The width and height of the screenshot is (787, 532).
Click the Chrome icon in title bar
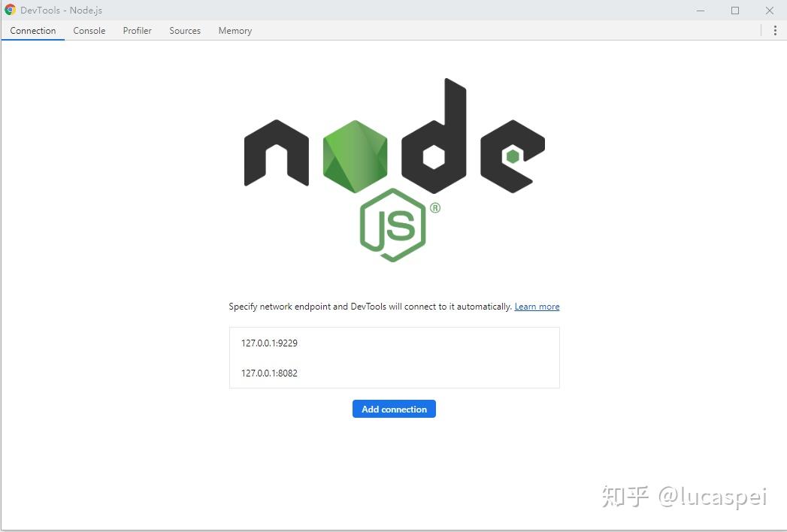pos(10,10)
